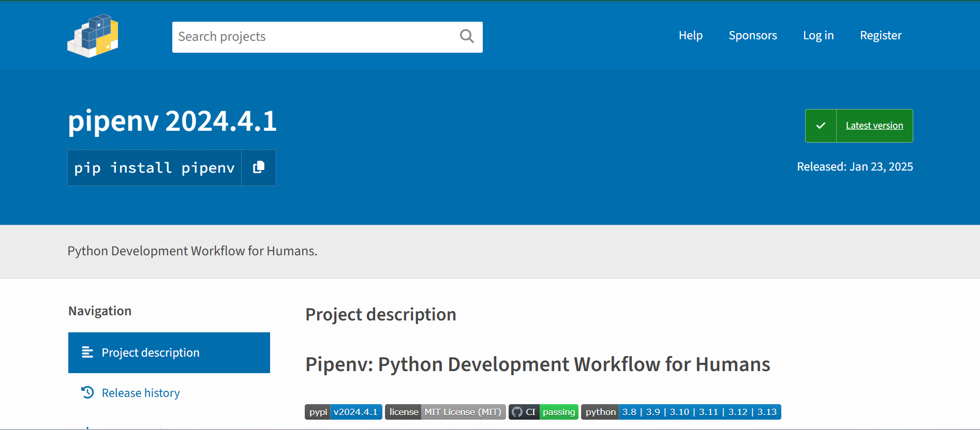Click the Release history clock icon
980x430 pixels.
[87, 393]
